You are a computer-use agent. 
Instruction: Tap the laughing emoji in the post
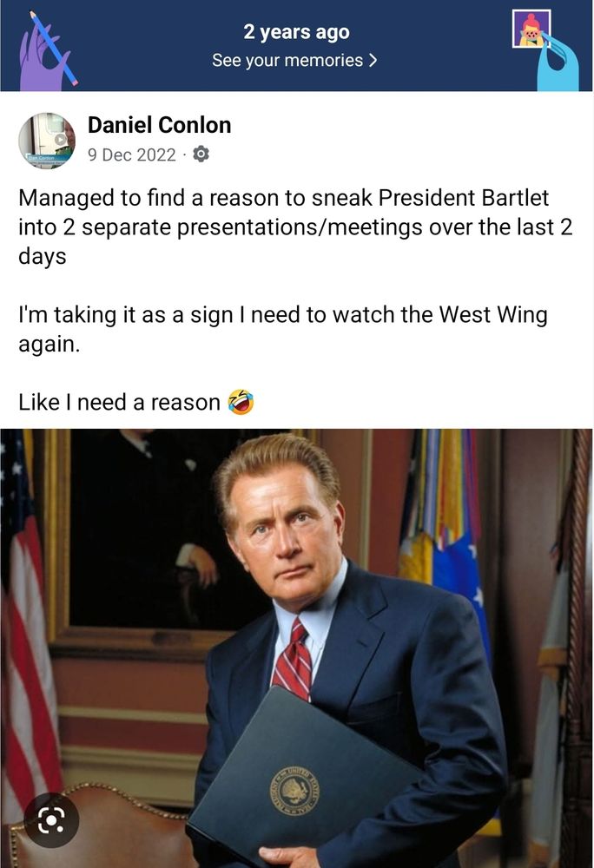click(241, 402)
